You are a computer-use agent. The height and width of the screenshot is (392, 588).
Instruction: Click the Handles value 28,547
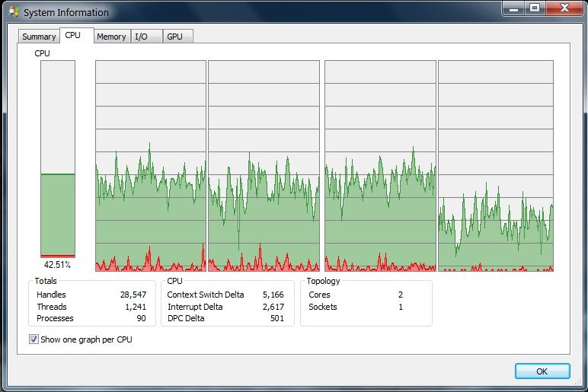(x=133, y=295)
